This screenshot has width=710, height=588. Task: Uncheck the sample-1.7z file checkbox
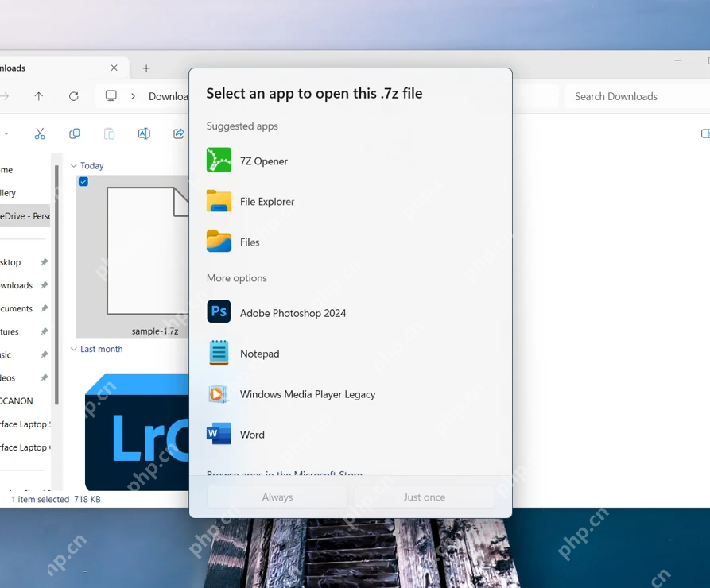coord(83,181)
